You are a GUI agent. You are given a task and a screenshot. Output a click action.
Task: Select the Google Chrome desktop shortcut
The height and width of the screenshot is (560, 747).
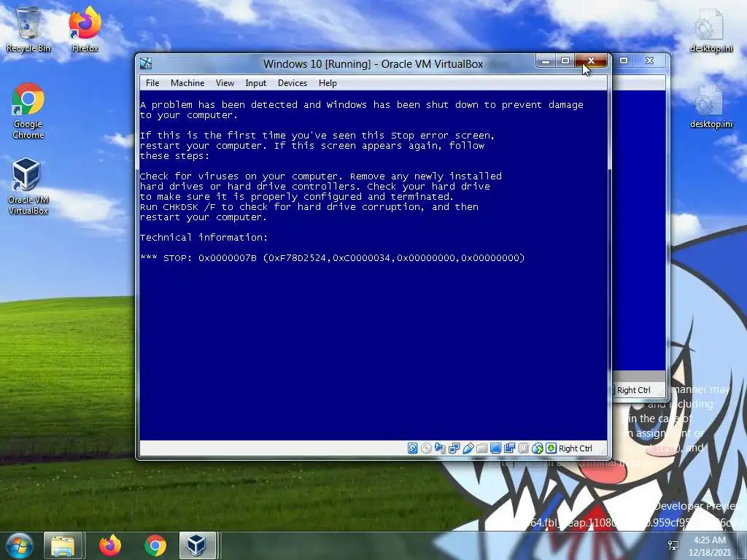[x=28, y=111]
